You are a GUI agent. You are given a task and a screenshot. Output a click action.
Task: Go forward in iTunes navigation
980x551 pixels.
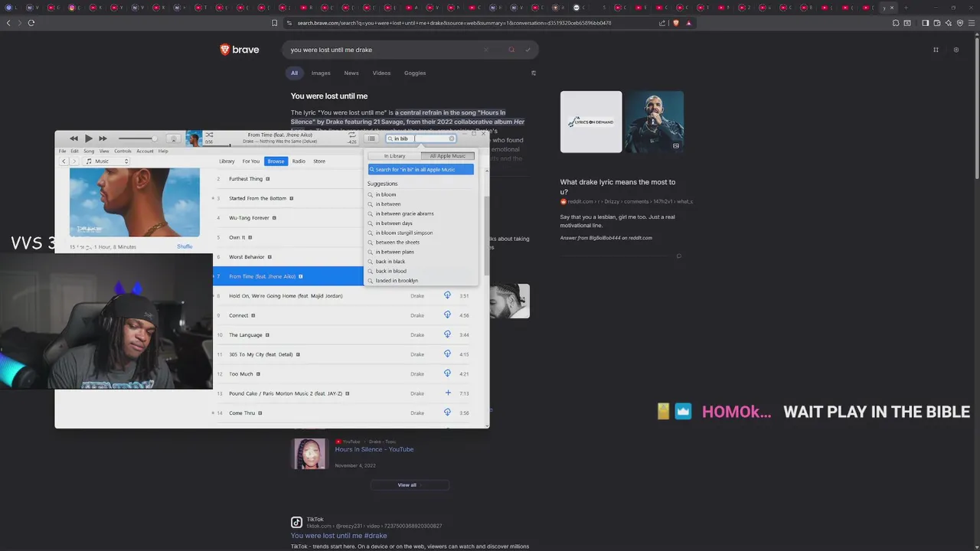[x=74, y=161]
